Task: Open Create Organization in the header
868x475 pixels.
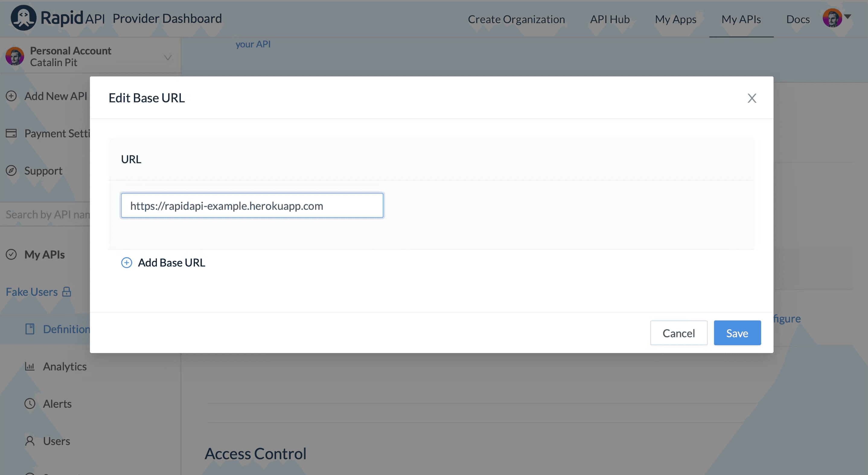Action: pyautogui.click(x=516, y=19)
